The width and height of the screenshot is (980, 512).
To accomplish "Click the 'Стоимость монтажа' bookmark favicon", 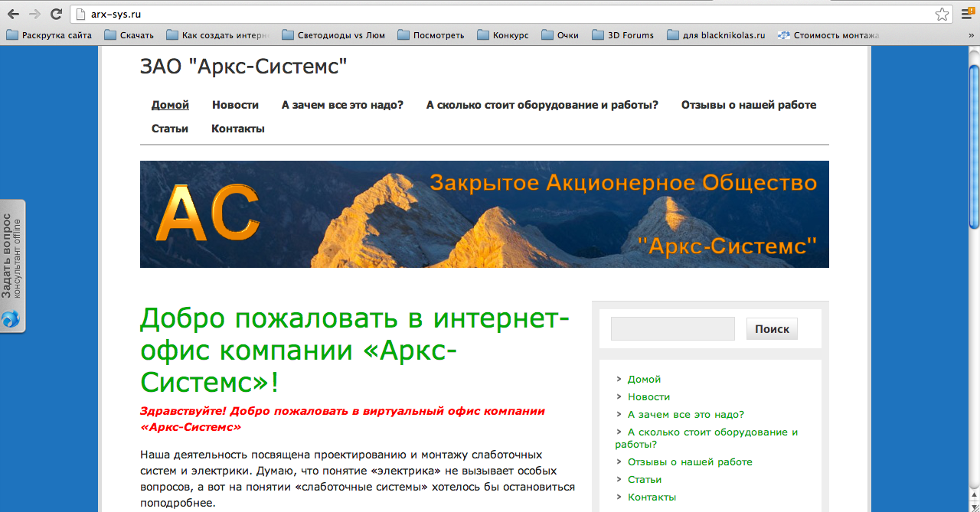I will click(x=782, y=34).
